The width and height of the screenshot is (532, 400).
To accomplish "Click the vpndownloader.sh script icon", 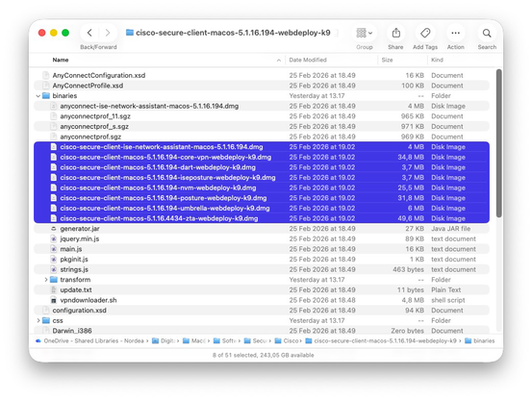I will (x=54, y=300).
